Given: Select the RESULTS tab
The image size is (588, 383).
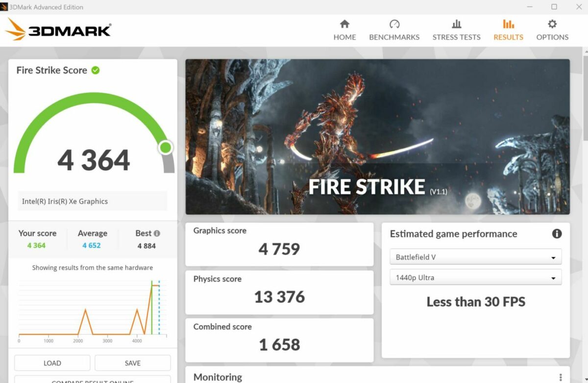Looking at the screenshot, I should 508,30.
